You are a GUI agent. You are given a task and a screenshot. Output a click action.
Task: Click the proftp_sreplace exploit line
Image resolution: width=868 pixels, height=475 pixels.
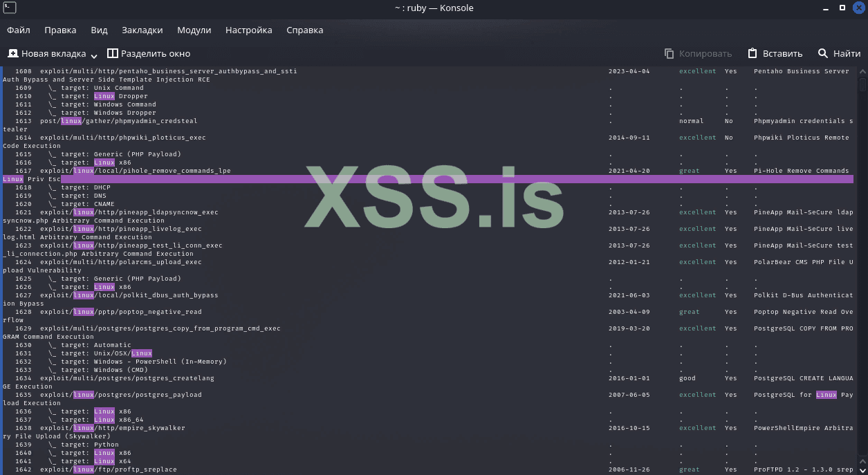[x=109, y=469]
